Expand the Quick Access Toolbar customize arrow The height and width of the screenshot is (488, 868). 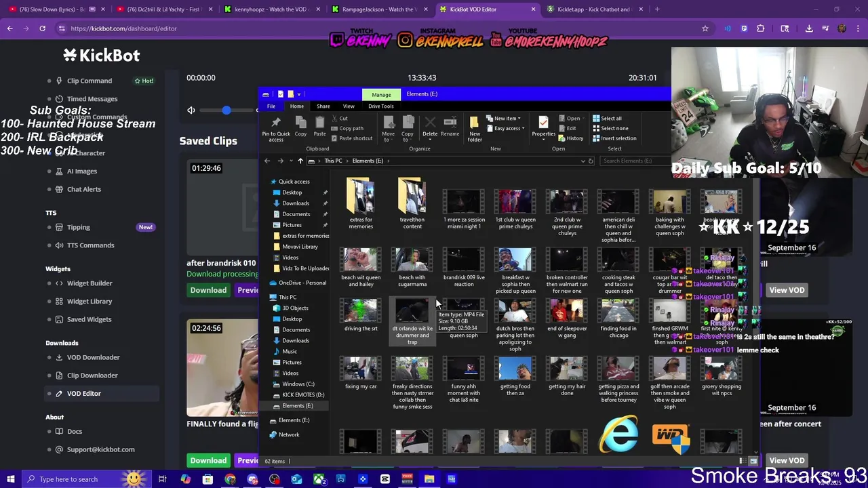(x=299, y=94)
